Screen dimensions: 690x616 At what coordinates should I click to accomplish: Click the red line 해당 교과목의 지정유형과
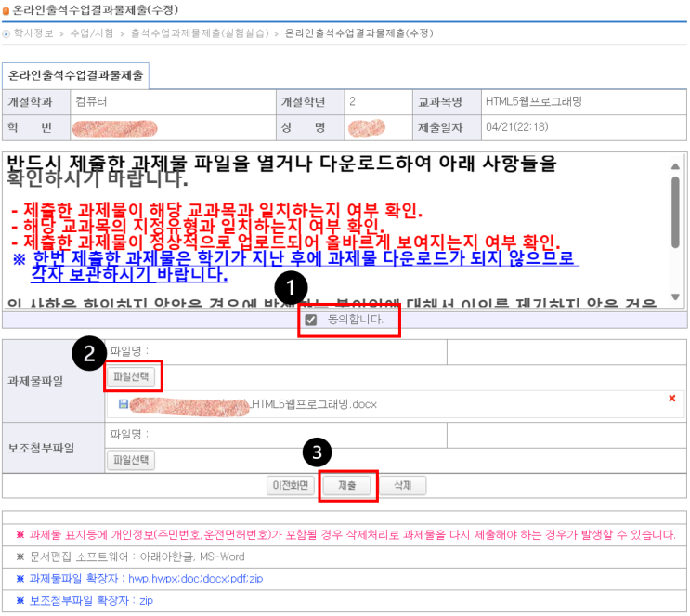tap(198, 227)
